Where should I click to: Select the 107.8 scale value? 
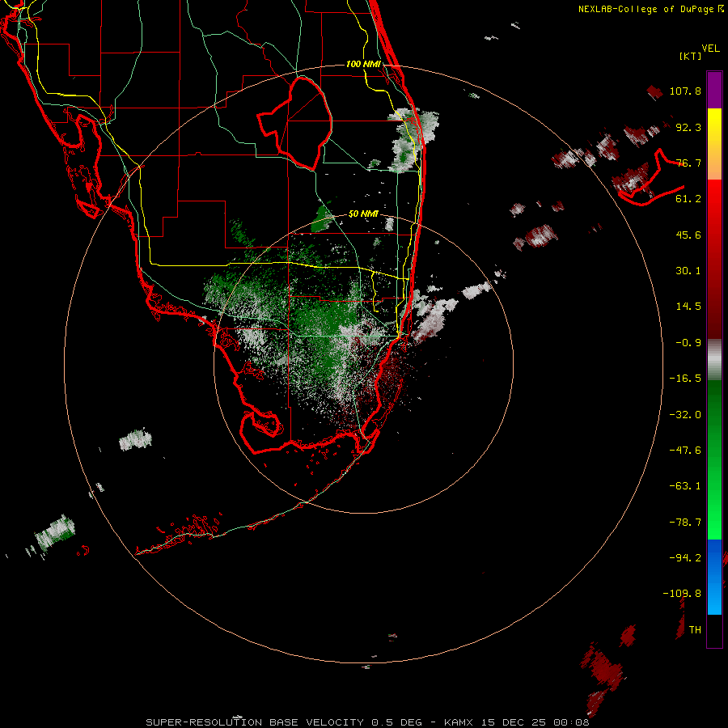[x=685, y=91]
